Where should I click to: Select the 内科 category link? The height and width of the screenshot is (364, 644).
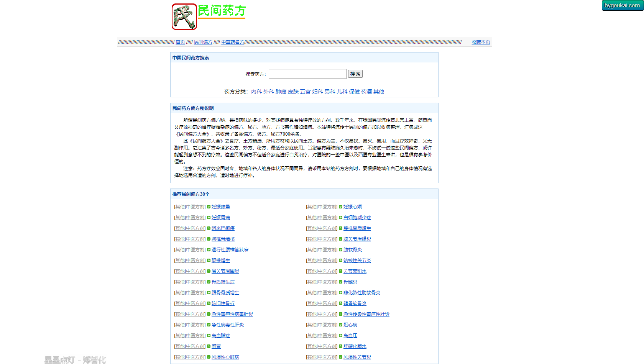pos(256,92)
